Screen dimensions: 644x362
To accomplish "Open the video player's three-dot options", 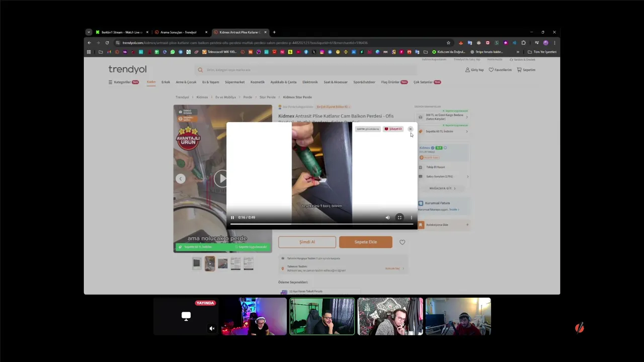I will [412, 217].
